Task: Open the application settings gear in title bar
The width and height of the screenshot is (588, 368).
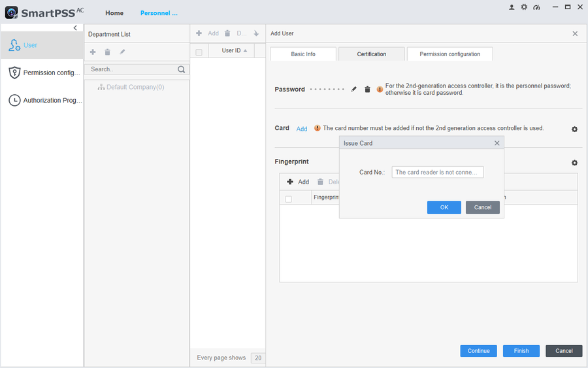Action: point(524,7)
